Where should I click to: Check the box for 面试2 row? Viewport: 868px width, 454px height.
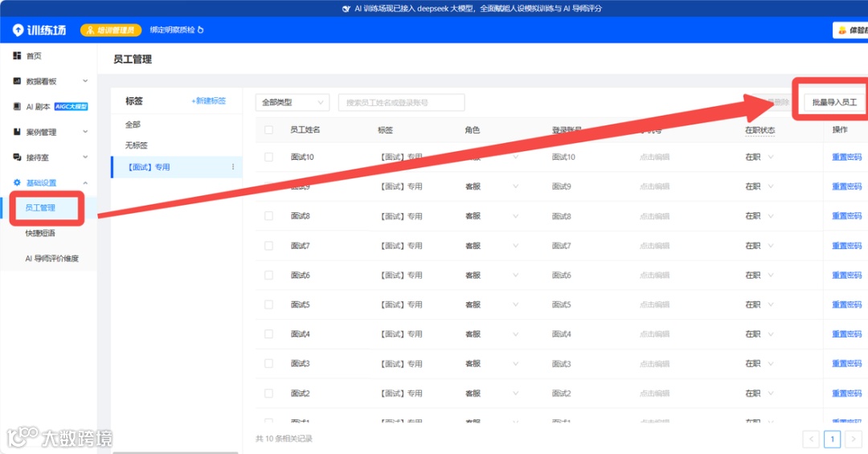[268, 393]
